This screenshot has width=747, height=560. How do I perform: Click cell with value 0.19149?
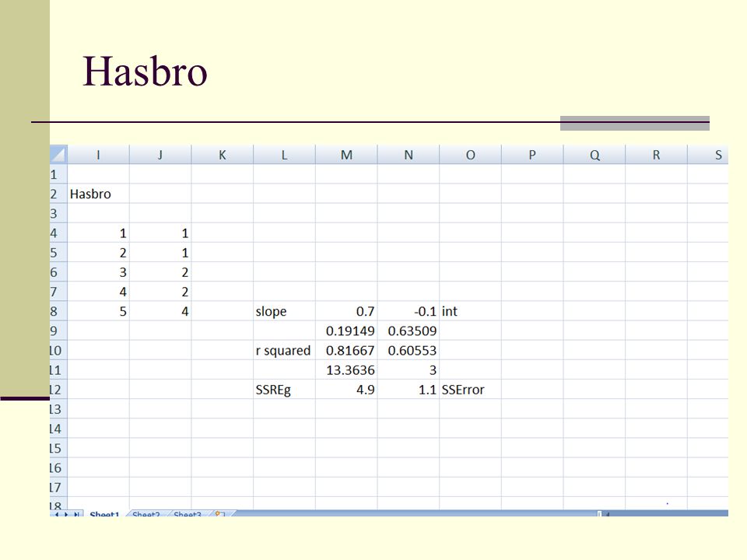pyautogui.click(x=346, y=331)
